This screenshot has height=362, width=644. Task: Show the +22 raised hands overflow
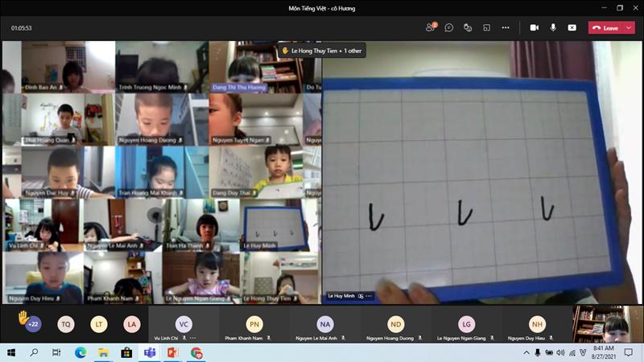click(33, 324)
